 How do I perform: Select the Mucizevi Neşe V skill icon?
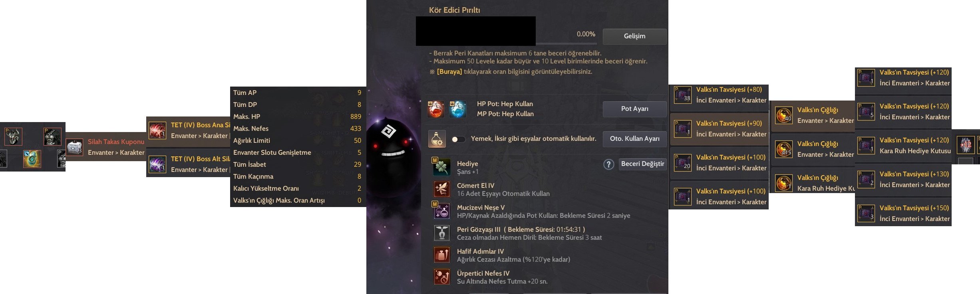(x=441, y=211)
